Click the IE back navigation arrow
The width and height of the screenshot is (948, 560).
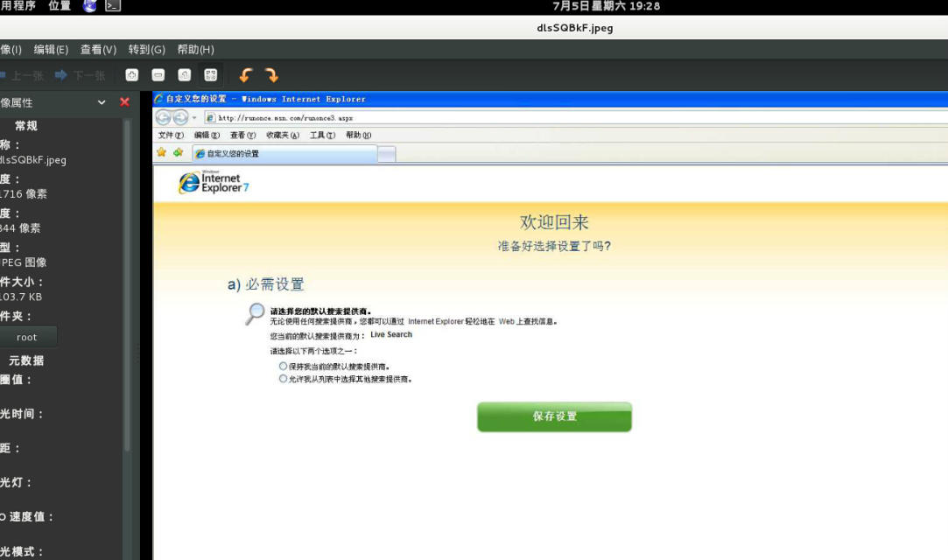click(163, 115)
